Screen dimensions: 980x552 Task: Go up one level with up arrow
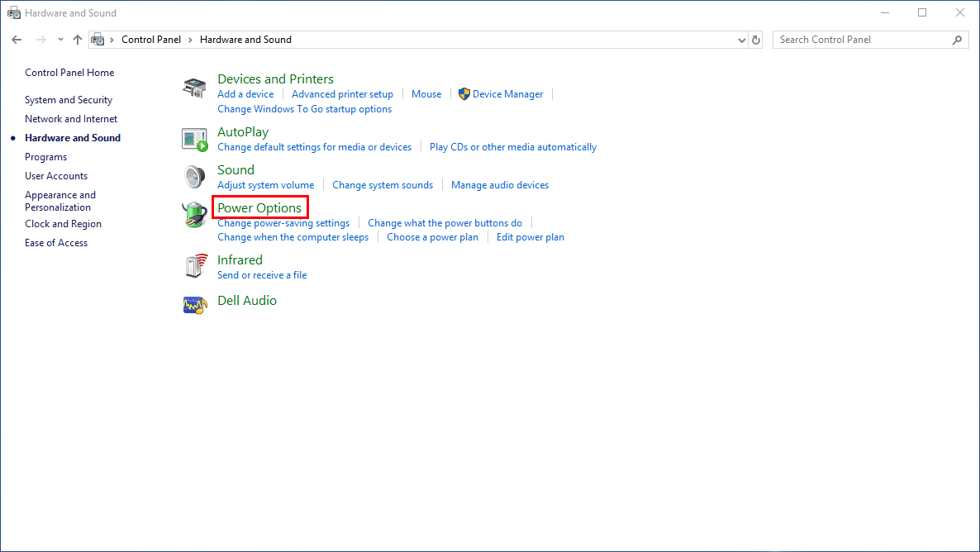coord(78,40)
